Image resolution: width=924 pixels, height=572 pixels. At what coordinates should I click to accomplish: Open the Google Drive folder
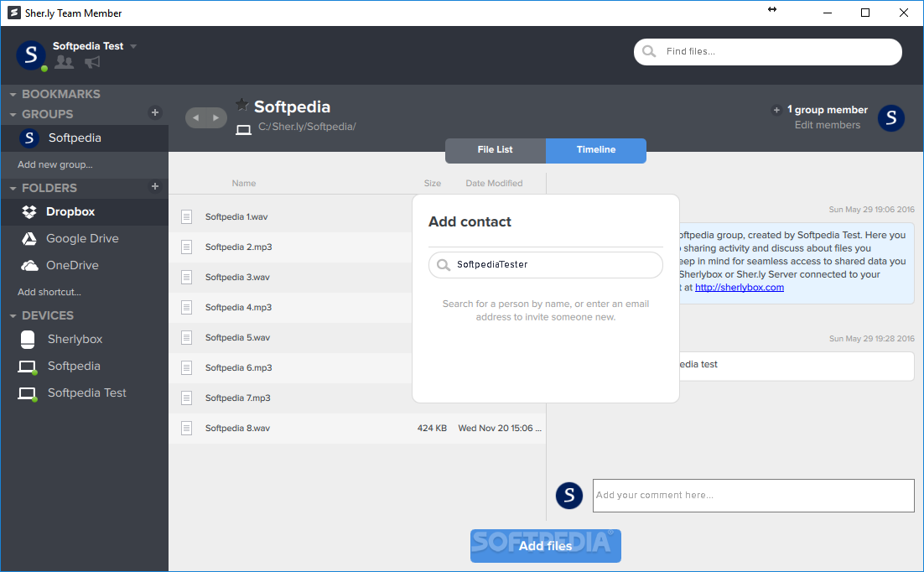pyautogui.click(x=85, y=238)
